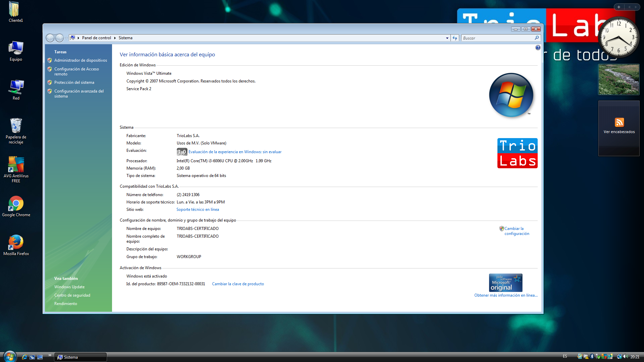
Task: Click network connection tray icon
Action: [x=620, y=356]
